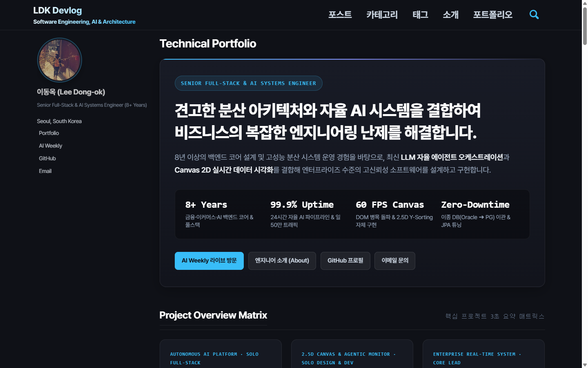
Task: Click the Email sidebar link
Action: pos(45,171)
